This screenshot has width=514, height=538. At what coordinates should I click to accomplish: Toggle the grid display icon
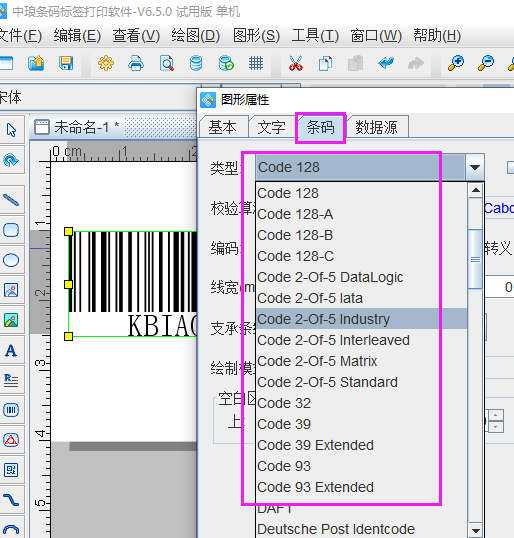[x=256, y=63]
